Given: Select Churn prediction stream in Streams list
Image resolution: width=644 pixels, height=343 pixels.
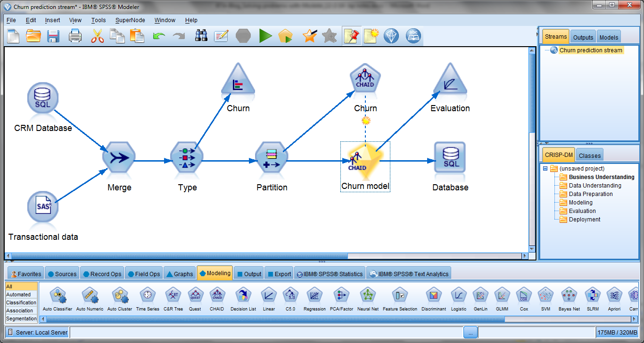Looking at the screenshot, I should point(591,50).
